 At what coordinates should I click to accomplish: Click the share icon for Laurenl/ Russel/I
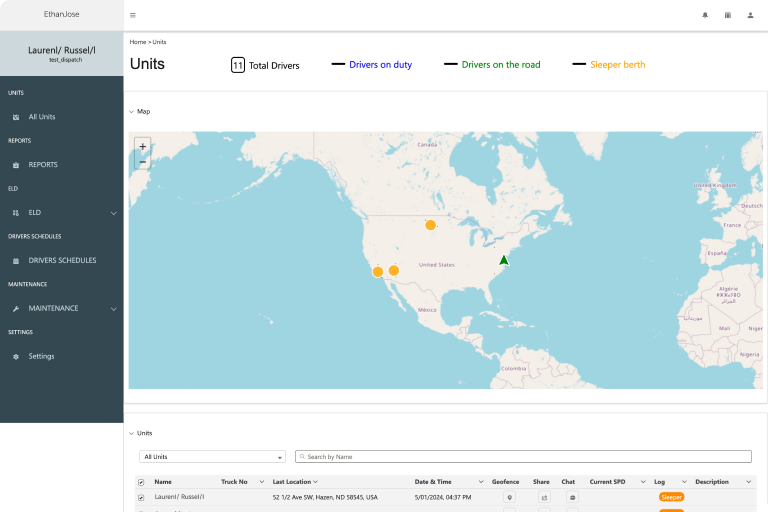tap(544, 497)
